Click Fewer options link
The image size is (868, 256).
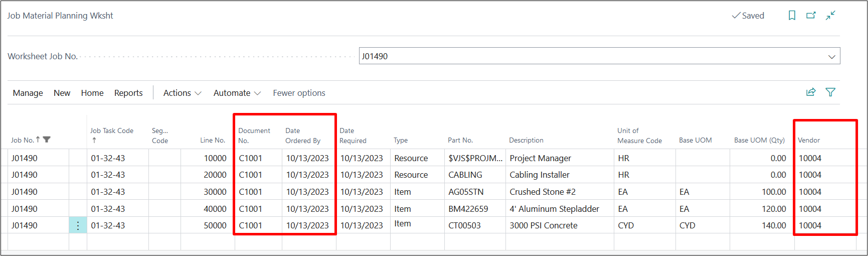click(299, 93)
